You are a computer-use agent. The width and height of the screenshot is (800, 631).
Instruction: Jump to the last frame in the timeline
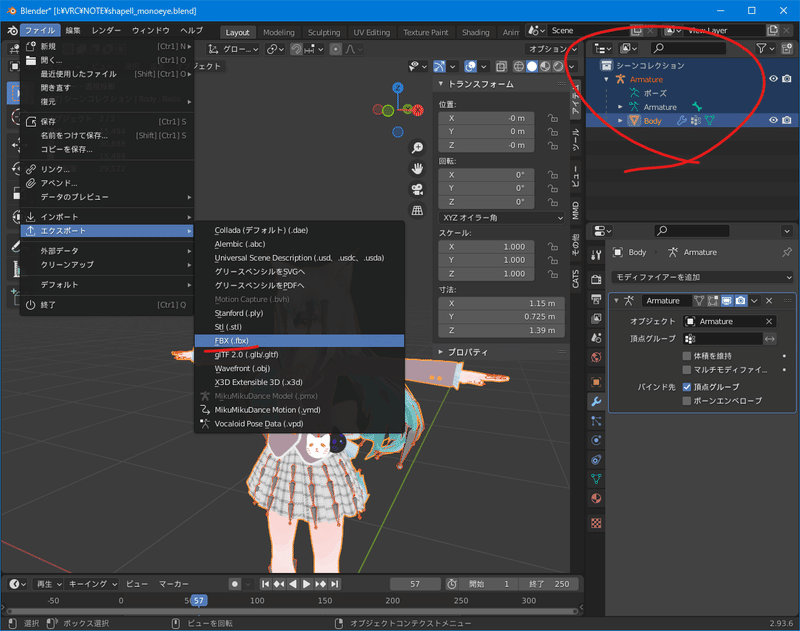[335, 584]
